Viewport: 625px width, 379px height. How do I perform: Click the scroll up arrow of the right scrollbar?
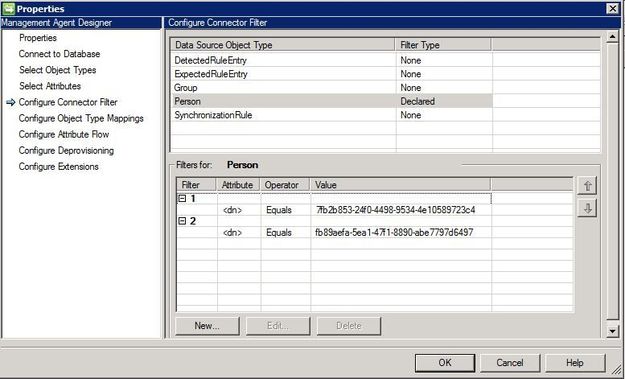(x=612, y=37)
